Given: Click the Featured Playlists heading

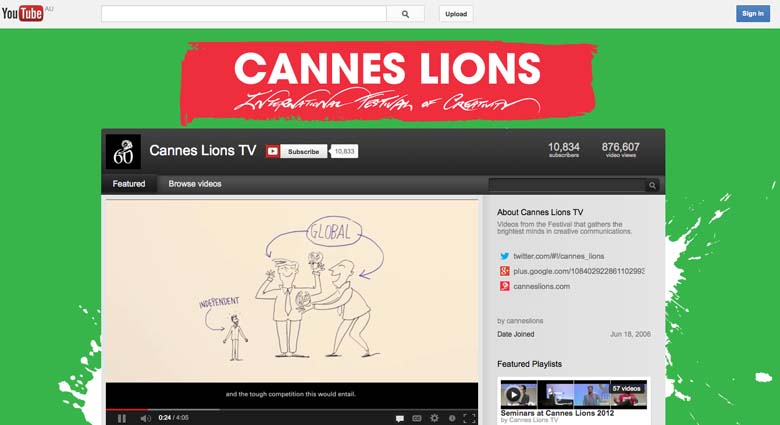Looking at the screenshot, I should pyautogui.click(x=529, y=364).
